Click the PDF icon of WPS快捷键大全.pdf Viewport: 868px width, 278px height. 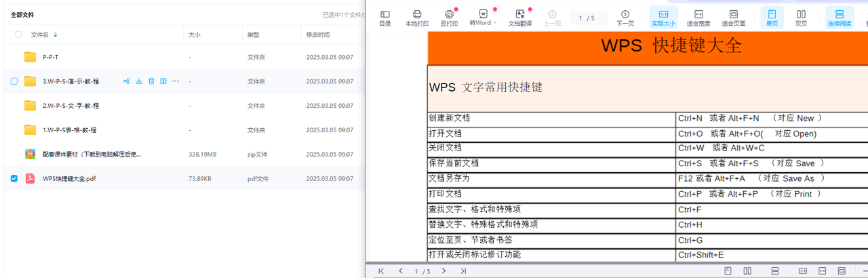coord(30,179)
